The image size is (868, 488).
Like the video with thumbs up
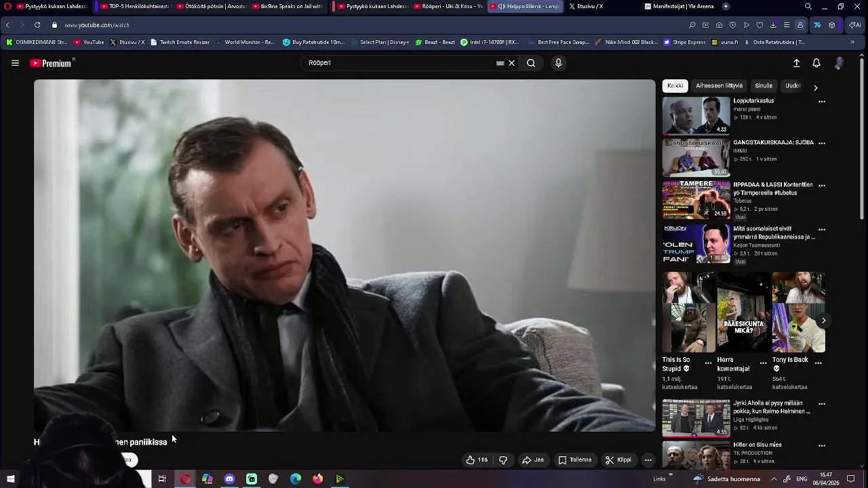point(477,460)
